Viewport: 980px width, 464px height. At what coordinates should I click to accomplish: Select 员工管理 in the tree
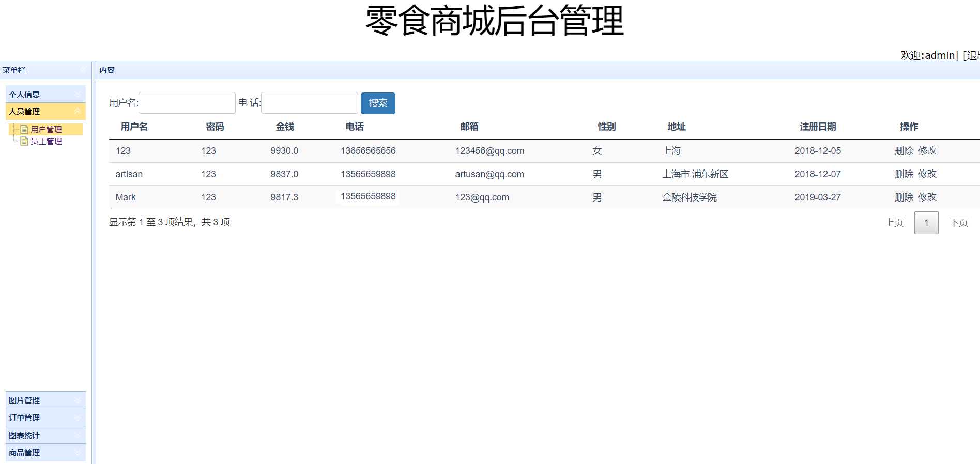pos(46,141)
